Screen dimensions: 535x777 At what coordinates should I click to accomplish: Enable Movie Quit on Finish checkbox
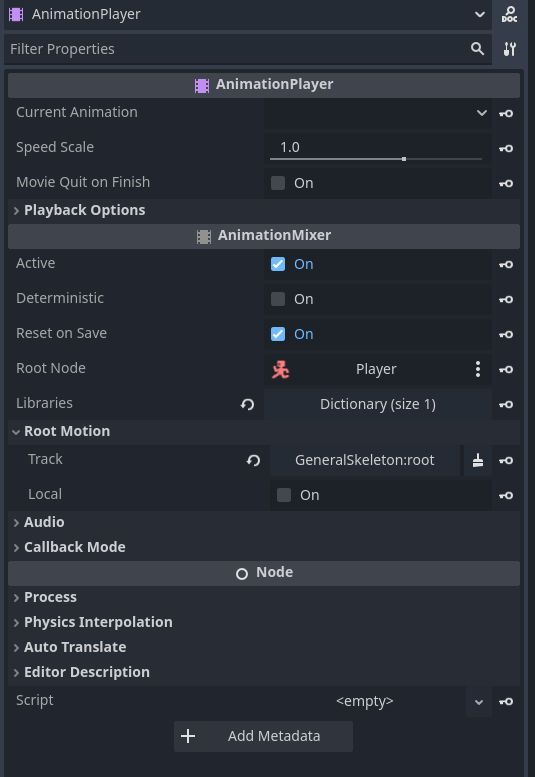pyautogui.click(x=278, y=183)
